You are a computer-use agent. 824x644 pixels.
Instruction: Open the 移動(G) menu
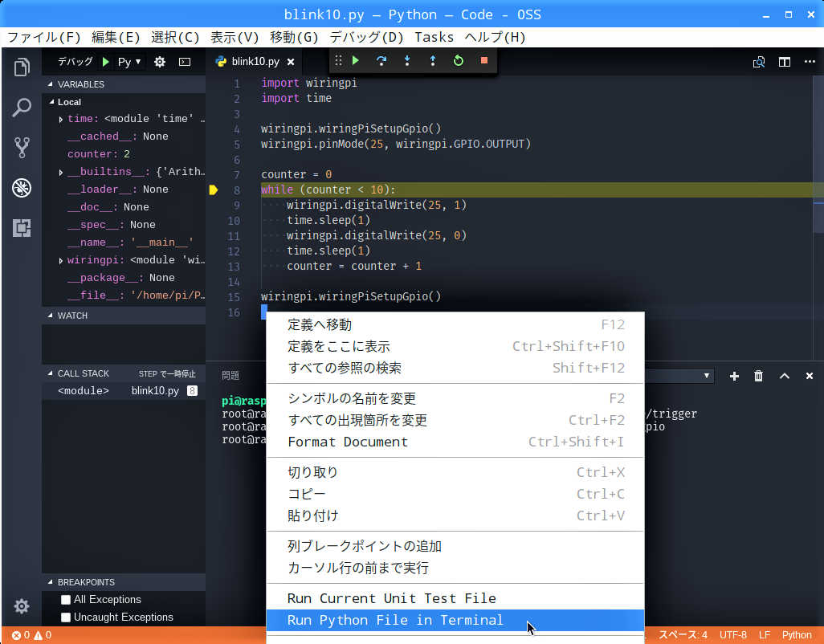tap(294, 37)
